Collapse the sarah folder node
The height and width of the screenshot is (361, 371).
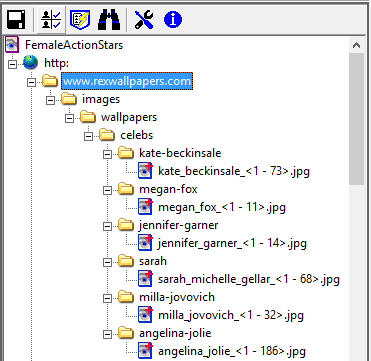coord(107,262)
